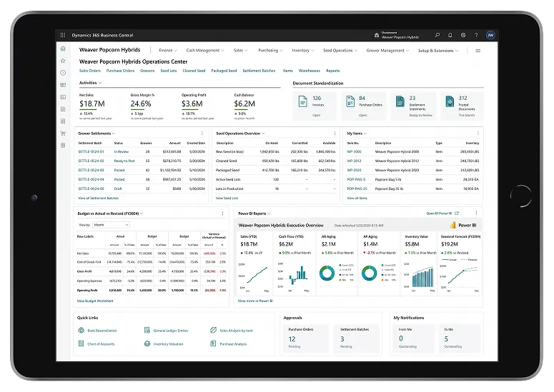Open the Cash Balance $6.2M tile
Screen dimensions: 554x392
point(244,106)
